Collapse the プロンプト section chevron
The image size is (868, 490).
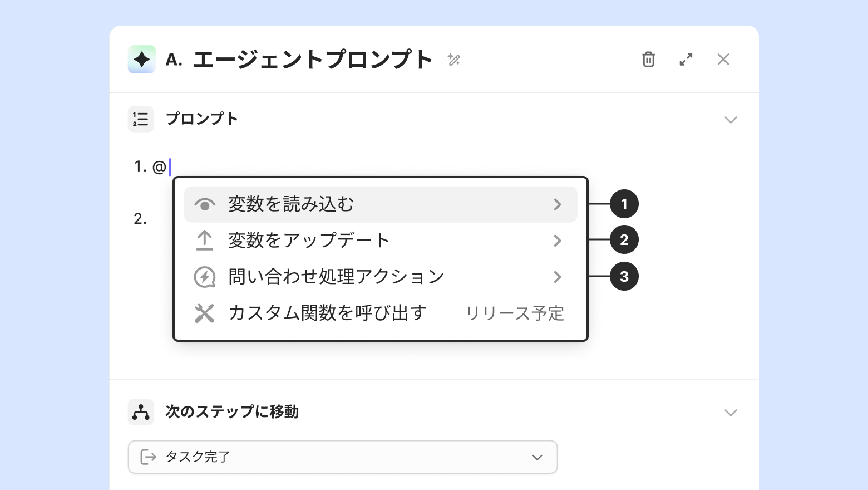point(731,120)
